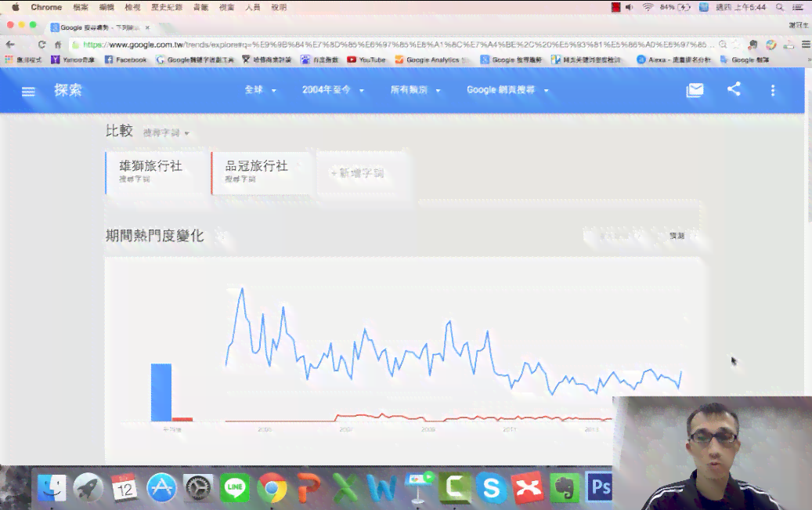Click the battery 84% indicator in menu bar
The image size is (812, 510).
click(x=675, y=7)
